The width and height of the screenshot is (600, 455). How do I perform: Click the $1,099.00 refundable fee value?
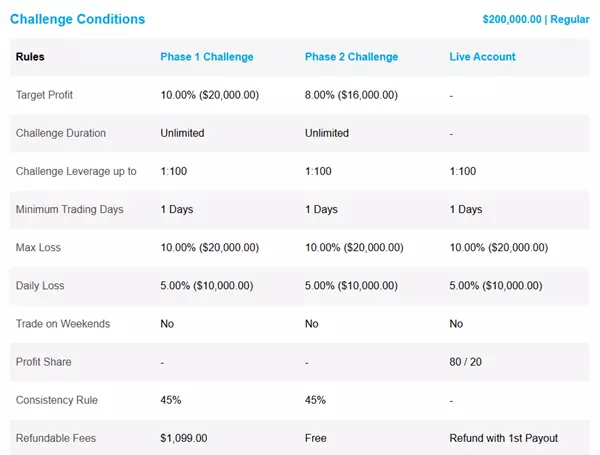click(184, 438)
